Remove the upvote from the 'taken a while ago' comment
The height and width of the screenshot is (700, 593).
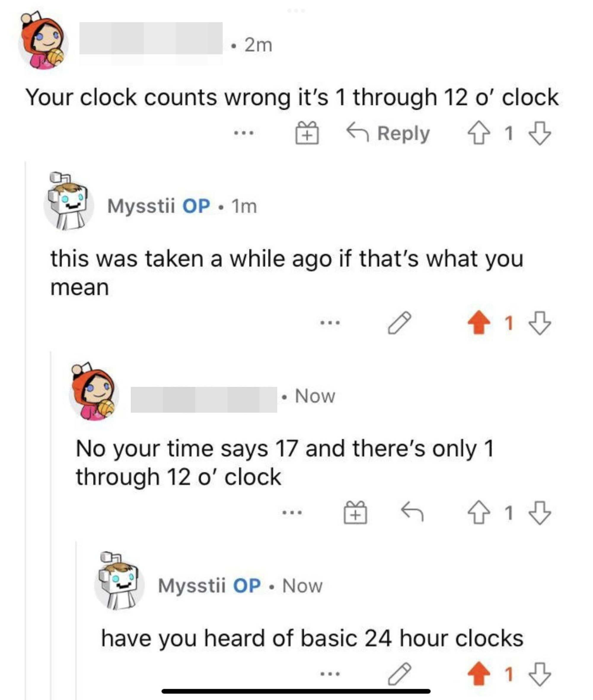pyautogui.click(x=479, y=323)
